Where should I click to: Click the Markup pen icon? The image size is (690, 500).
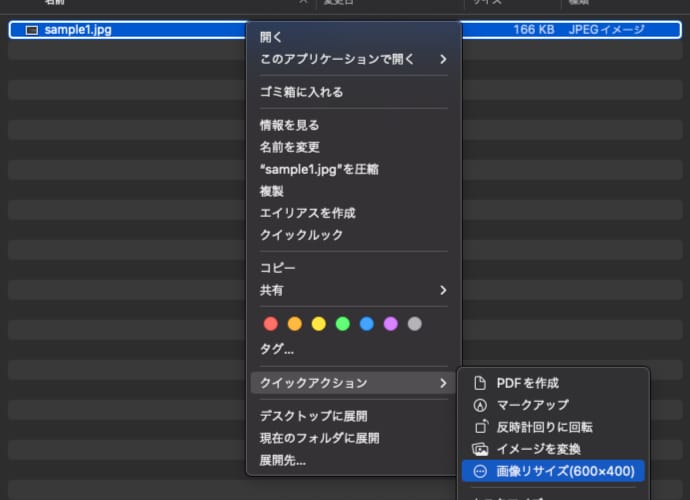pyautogui.click(x=479, y=405)
